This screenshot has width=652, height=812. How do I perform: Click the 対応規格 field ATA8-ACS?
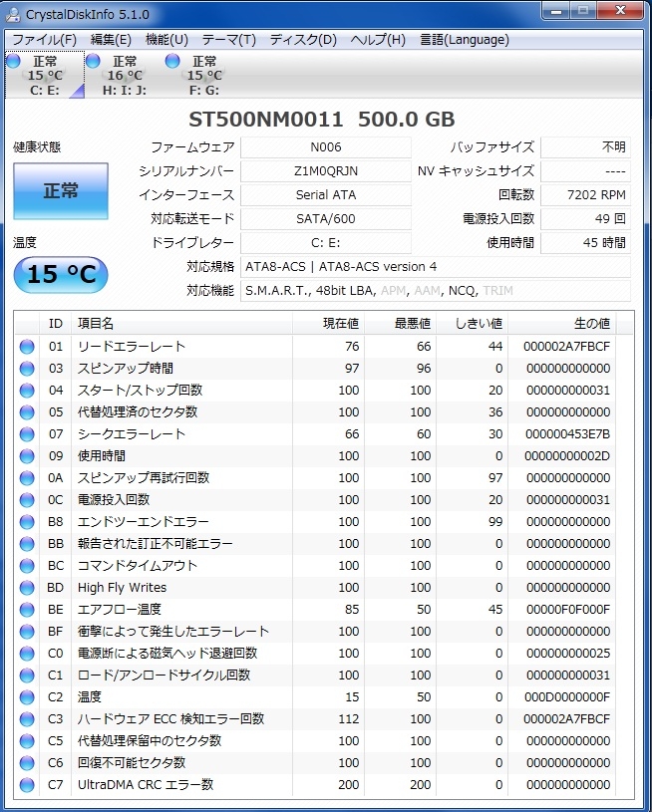[x=436, y=267]
